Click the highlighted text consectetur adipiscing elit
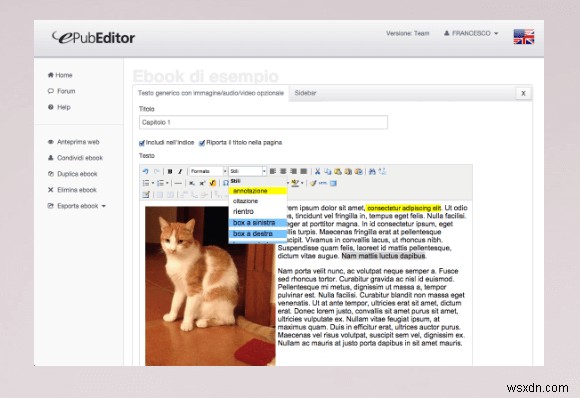Screen dimensions: 580x398 point(404,208)
